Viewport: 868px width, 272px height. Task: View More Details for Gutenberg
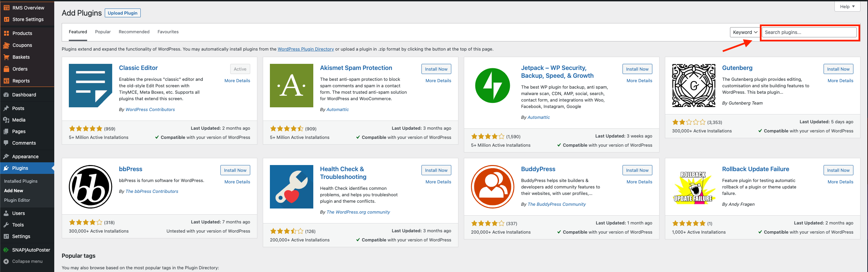click(841, 81)
